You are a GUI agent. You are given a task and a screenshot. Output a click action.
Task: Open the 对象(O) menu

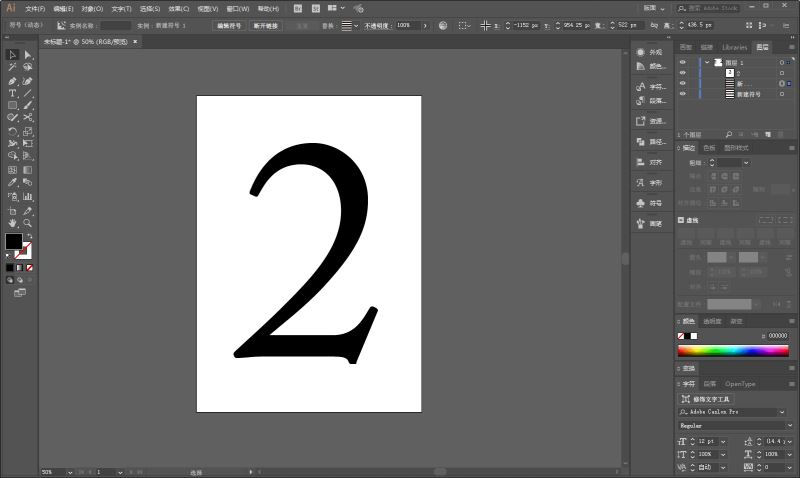point(92,9)
